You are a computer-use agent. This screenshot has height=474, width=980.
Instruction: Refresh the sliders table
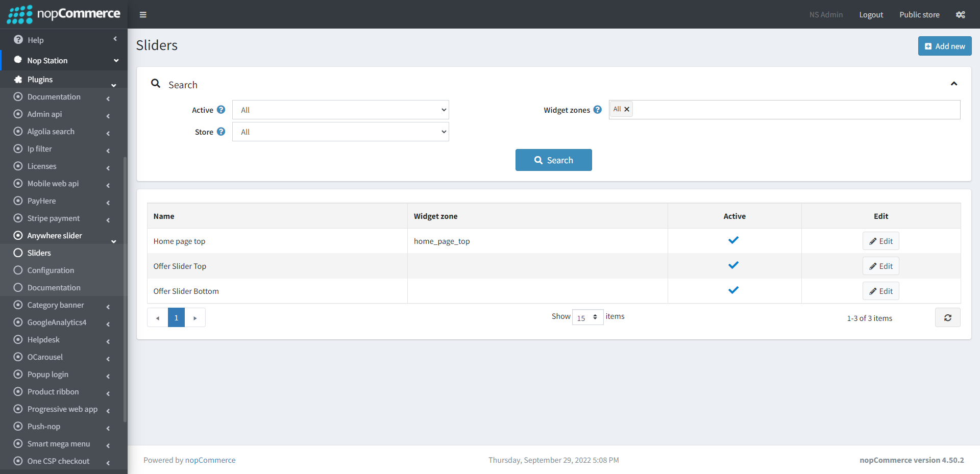coord(947,317)
